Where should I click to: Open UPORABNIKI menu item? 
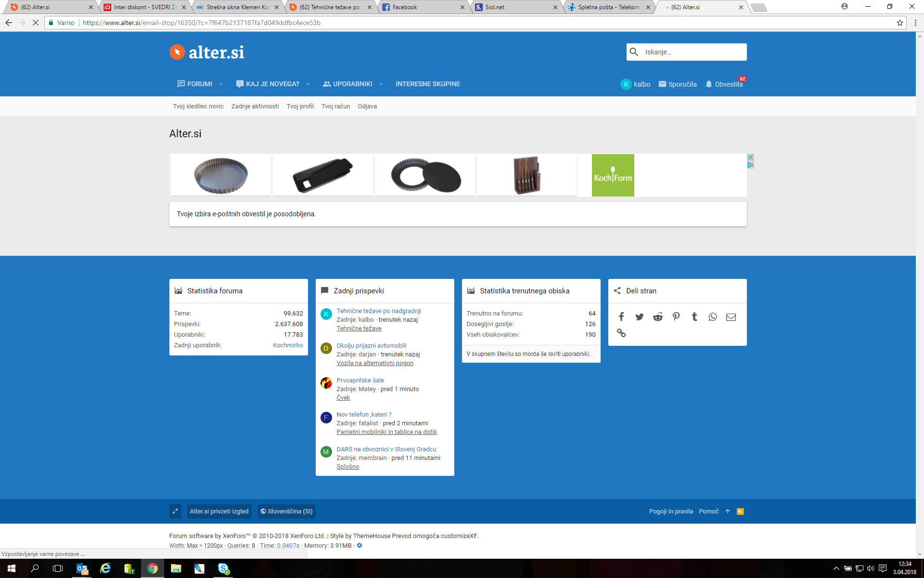pyautogui.click(x=347, y=84)
